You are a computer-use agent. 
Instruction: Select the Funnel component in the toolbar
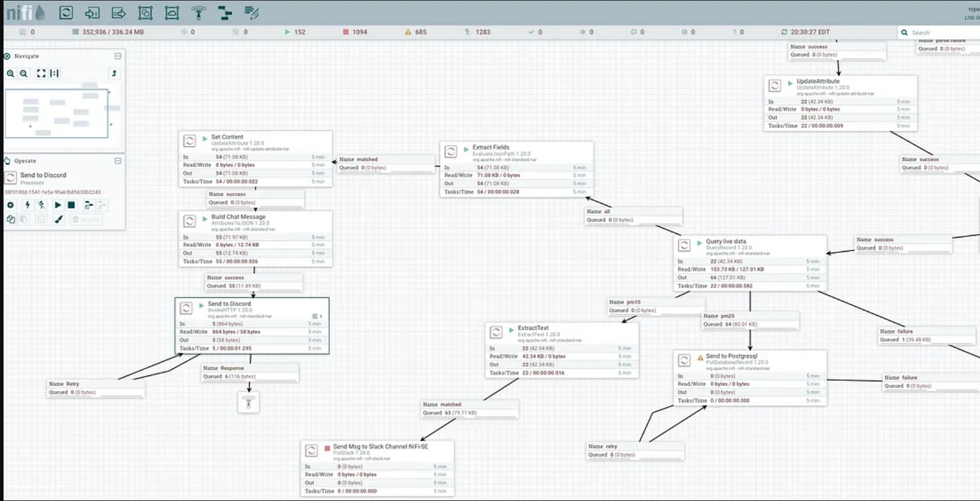coord(198,12)
